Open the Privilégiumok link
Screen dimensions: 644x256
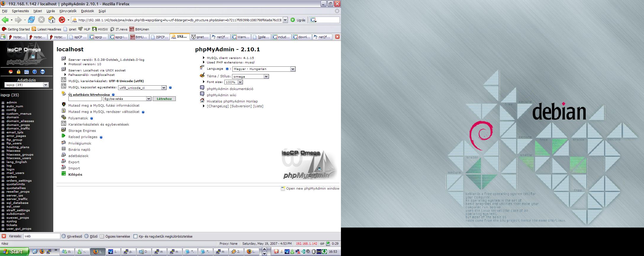(x=80, y=143)
